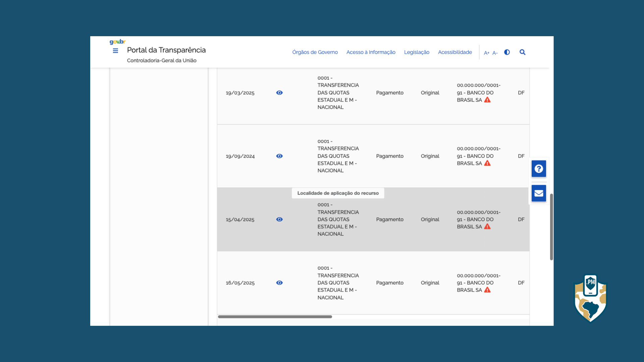Viewport: 644px width, 362px height.
Task: Open Acesso à Informação menu
Action: [371, 52]
